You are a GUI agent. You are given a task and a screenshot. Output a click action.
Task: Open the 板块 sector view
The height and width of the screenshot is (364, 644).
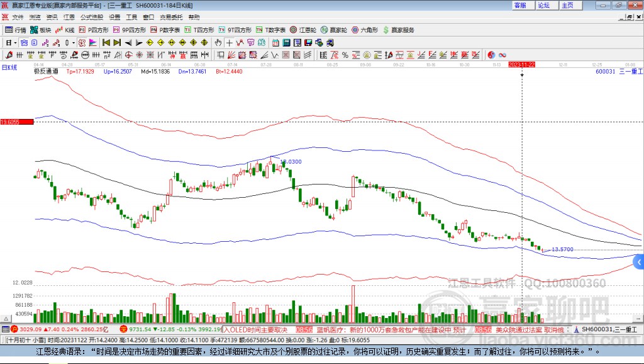pyautogui.click(x=42, y=30)
